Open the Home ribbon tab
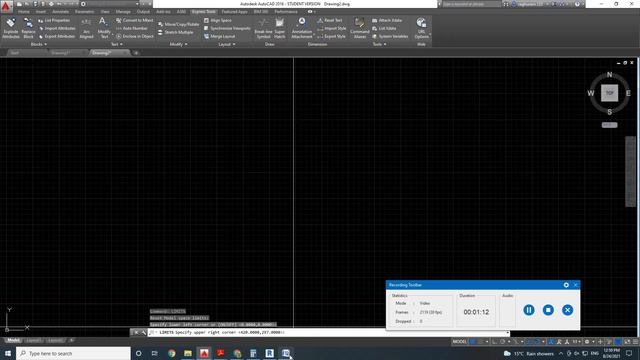Viewport: 640px width, 360px height. pyautogui.click(x=23, y=12)
